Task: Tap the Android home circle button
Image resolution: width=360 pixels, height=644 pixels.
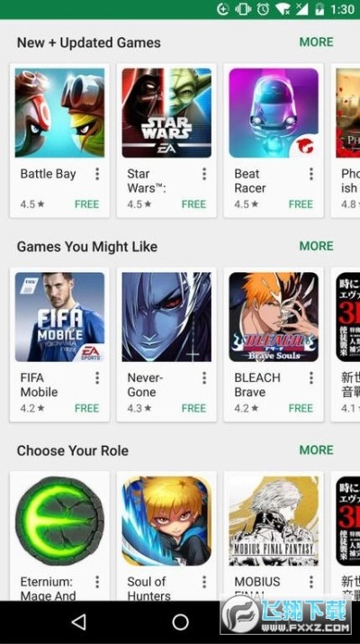Action: 180,621
